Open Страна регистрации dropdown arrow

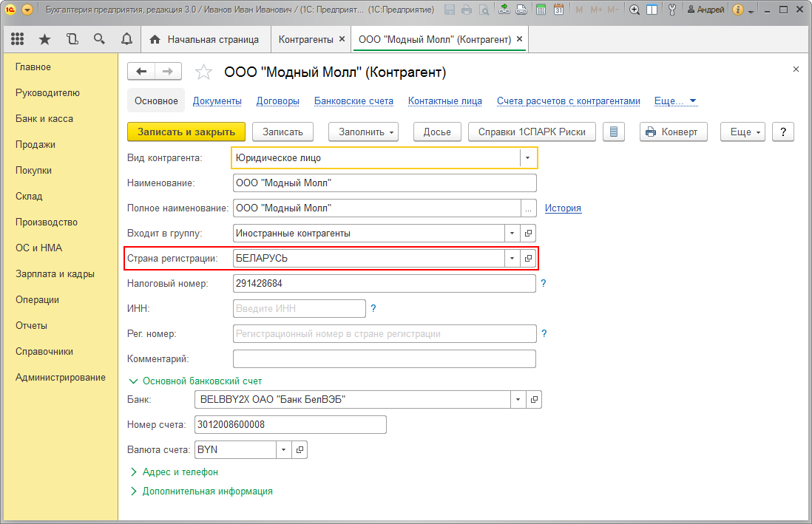[x=512, y=258]
